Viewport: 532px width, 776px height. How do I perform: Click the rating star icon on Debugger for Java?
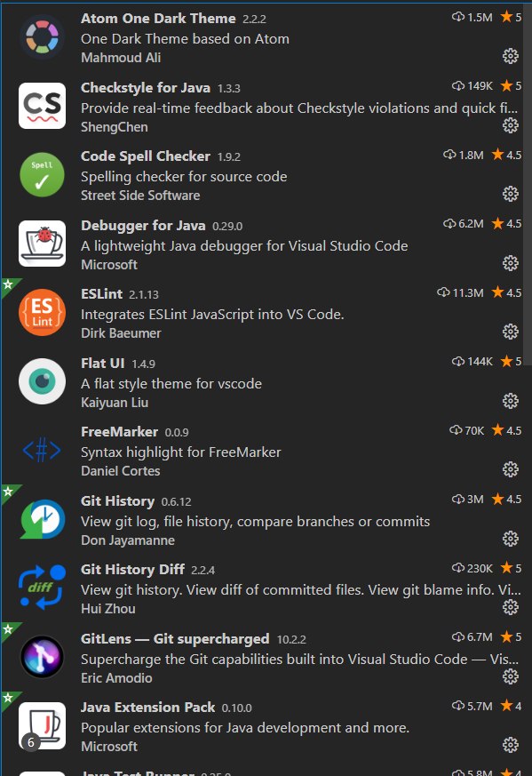tap(497, 224)
